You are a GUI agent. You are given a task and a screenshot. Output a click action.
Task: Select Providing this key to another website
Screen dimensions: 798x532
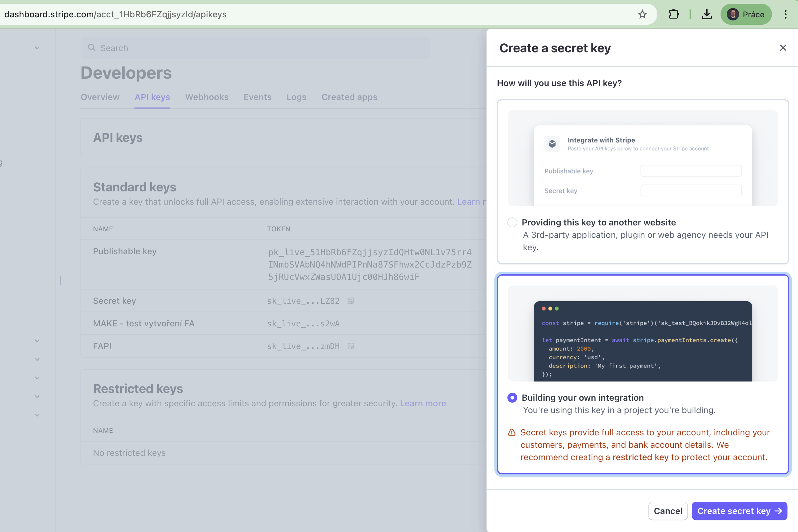pos(512,223)
